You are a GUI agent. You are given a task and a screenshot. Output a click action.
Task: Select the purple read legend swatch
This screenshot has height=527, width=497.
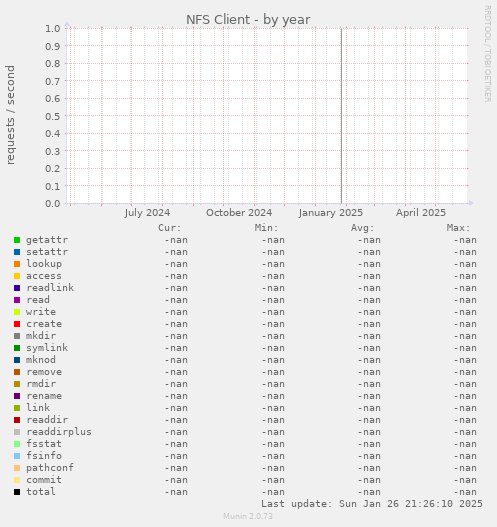(x=17, y=300)
